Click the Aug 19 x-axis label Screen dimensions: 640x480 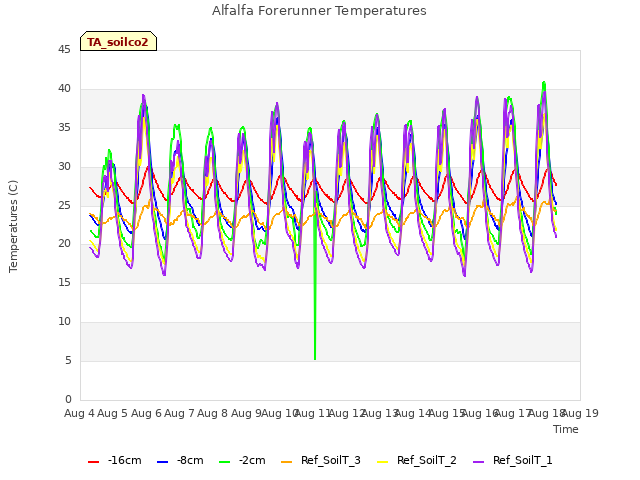pyautogui.click(x=580, y=413)
